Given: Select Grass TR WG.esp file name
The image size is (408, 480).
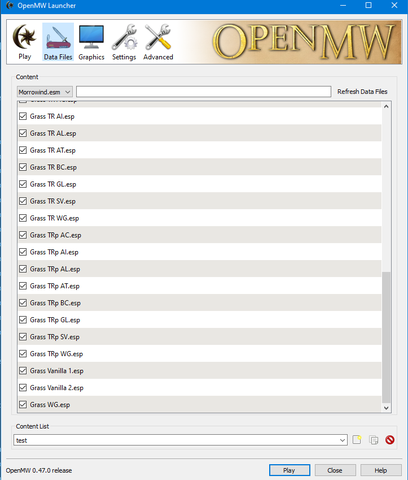Looking at the screenshot, I should pyautogui.click(x=54, y=218).
